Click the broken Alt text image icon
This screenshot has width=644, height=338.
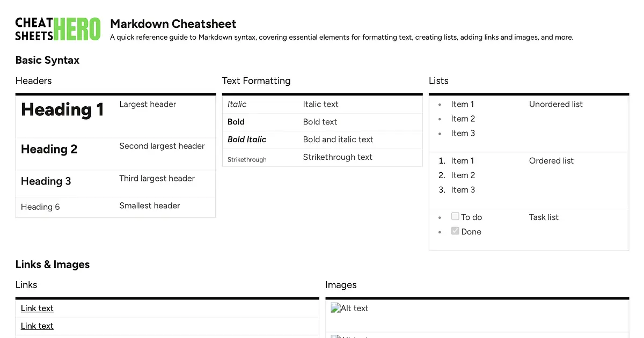pos(336,308)
